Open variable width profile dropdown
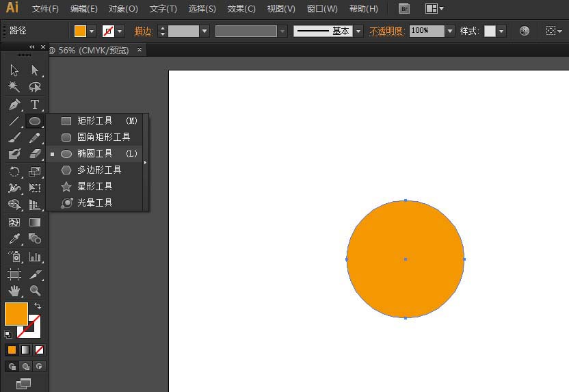569x392 pixels. click(x=282, y=31)
